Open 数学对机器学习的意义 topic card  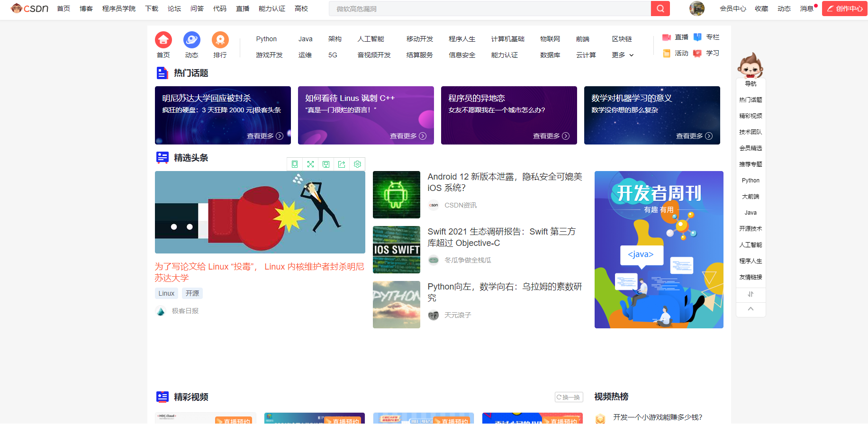(x=652, y=115)
